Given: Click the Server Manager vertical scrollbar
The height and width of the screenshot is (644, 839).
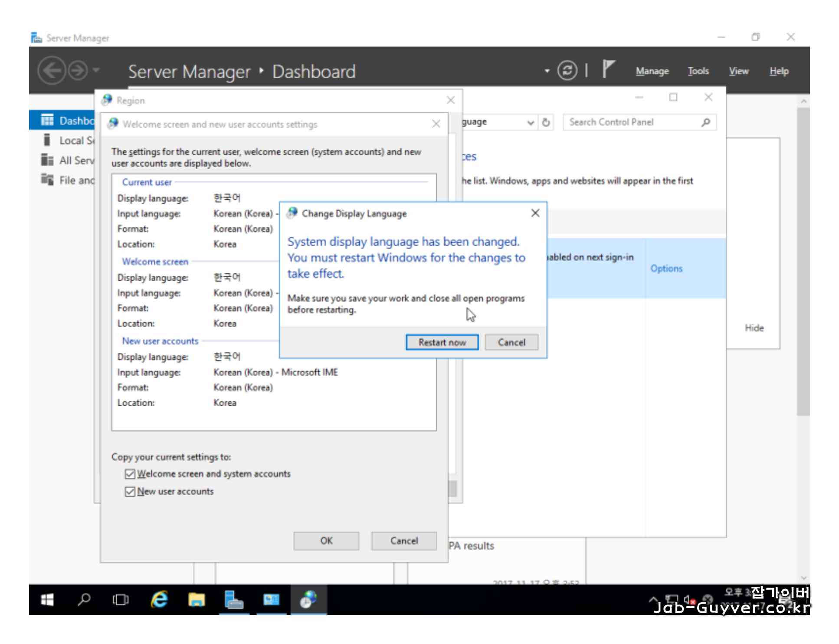Looking at the screenshot, I should point(803,260).
